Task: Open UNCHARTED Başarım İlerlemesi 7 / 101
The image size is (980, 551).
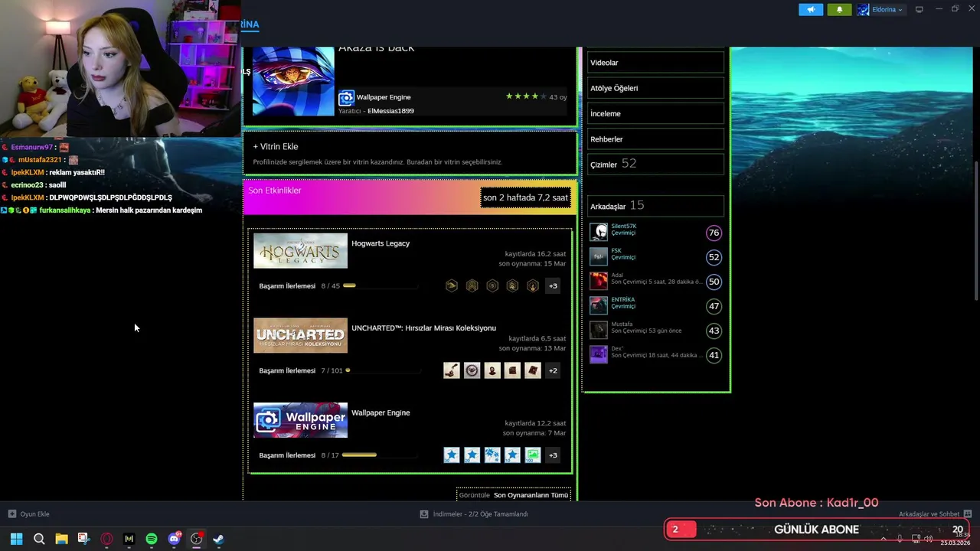Action: (301, 371)
